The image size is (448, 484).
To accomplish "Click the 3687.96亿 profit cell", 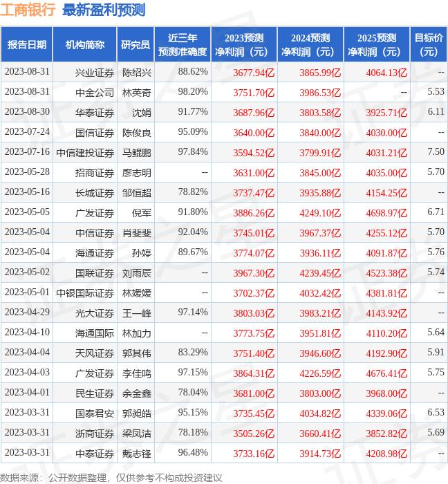I will click(254, 113).
